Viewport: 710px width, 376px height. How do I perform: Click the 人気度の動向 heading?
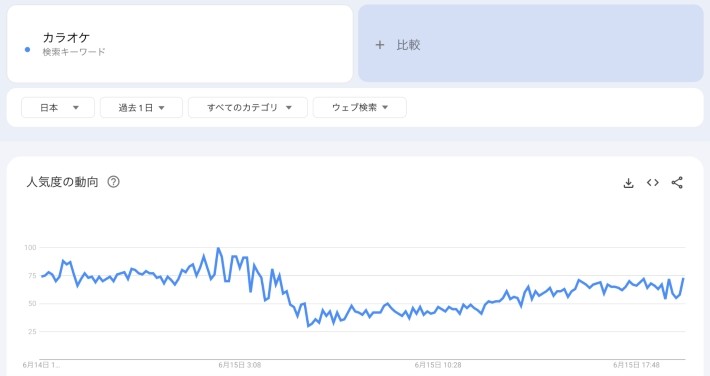[62, 182]
